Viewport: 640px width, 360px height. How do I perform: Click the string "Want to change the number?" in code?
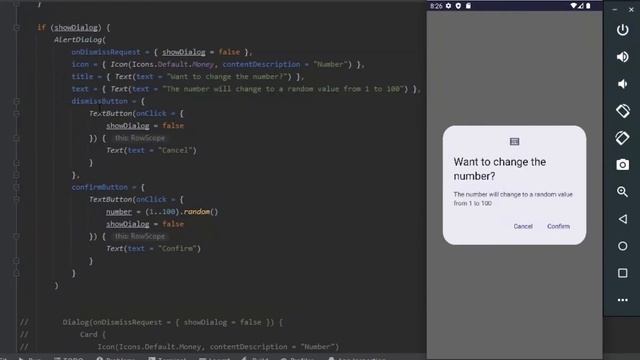229,76
